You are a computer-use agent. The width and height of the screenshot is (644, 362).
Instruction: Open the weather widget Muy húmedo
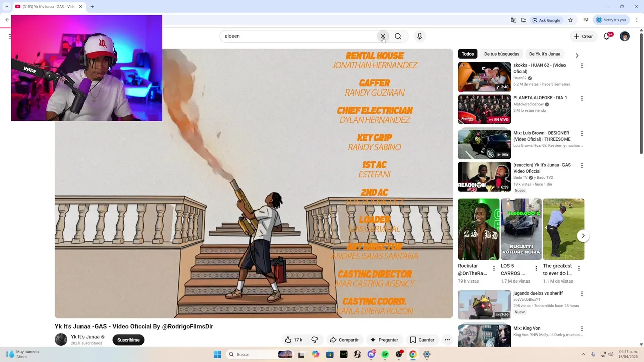pyautogui.click(x=23, y=354)
